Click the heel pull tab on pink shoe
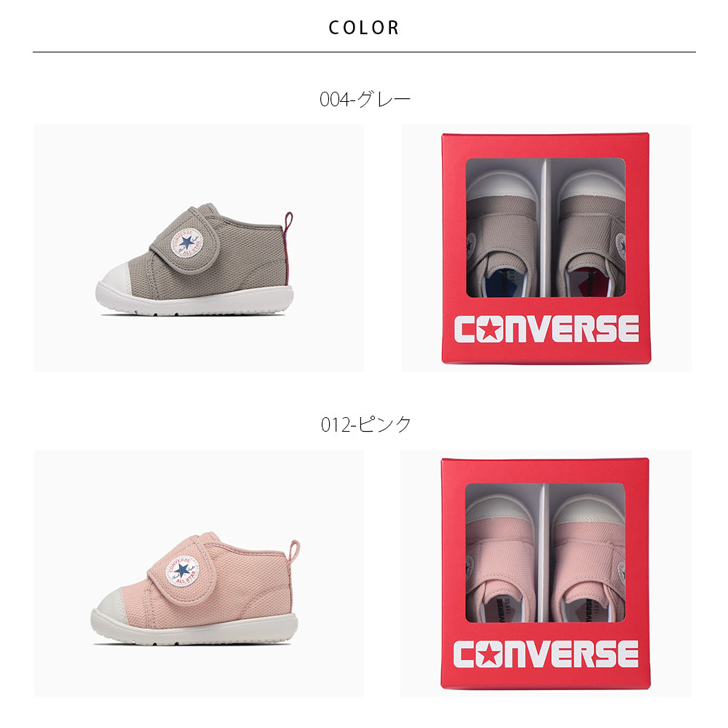Viewport: 728px width, 728px height. (x=294, y=551)
